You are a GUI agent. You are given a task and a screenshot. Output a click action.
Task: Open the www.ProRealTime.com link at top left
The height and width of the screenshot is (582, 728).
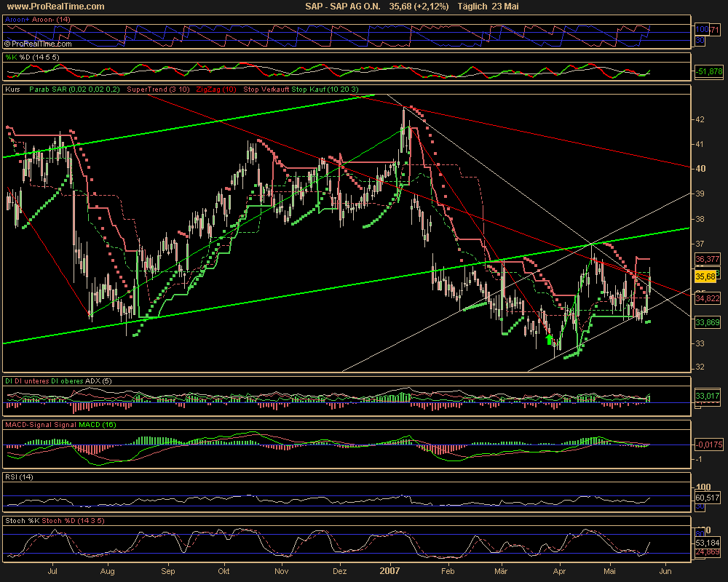pyautogui.click(x=54, y=7)
